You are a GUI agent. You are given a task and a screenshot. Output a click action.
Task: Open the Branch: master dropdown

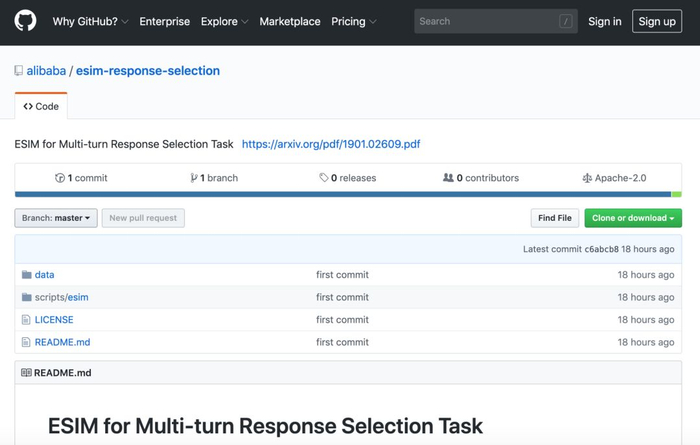[56, 218]
